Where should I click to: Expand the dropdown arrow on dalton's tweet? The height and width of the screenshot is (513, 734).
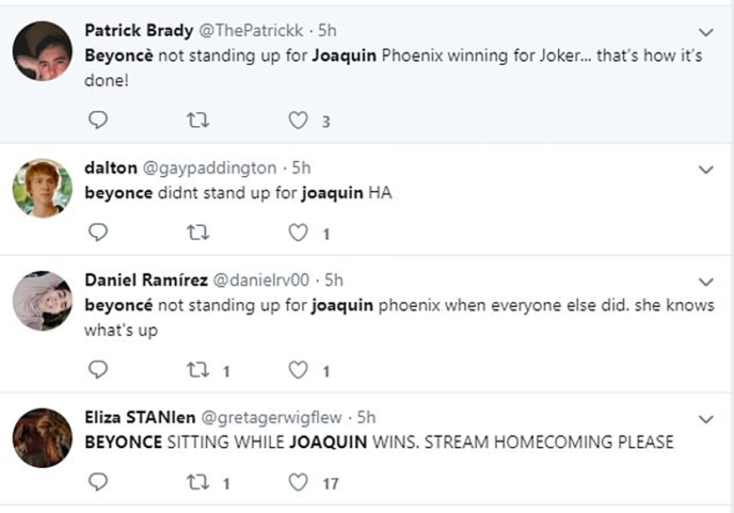pos(706,170)
